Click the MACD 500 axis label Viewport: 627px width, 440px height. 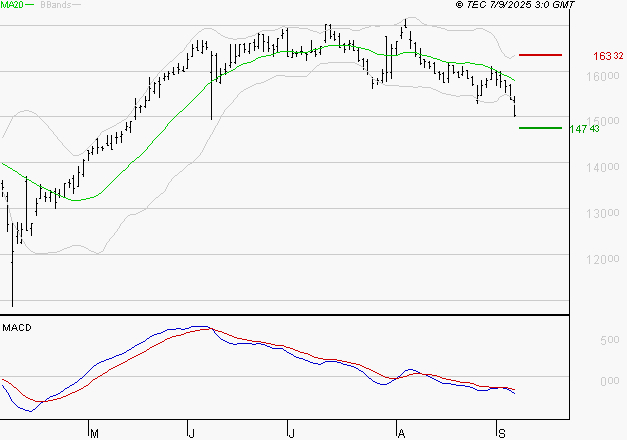pos(609,340)
